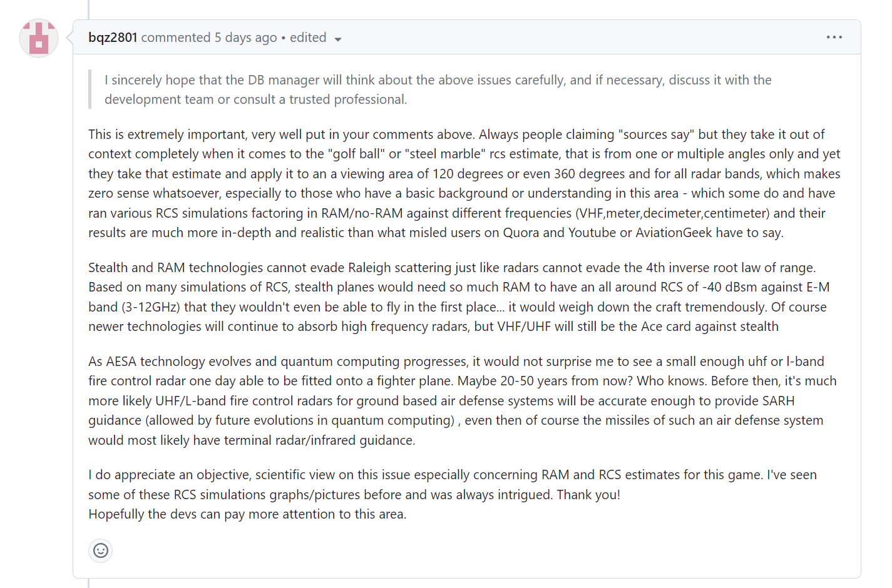
Task: Click the quoted text about the DB manager
Action: [438, 89]
